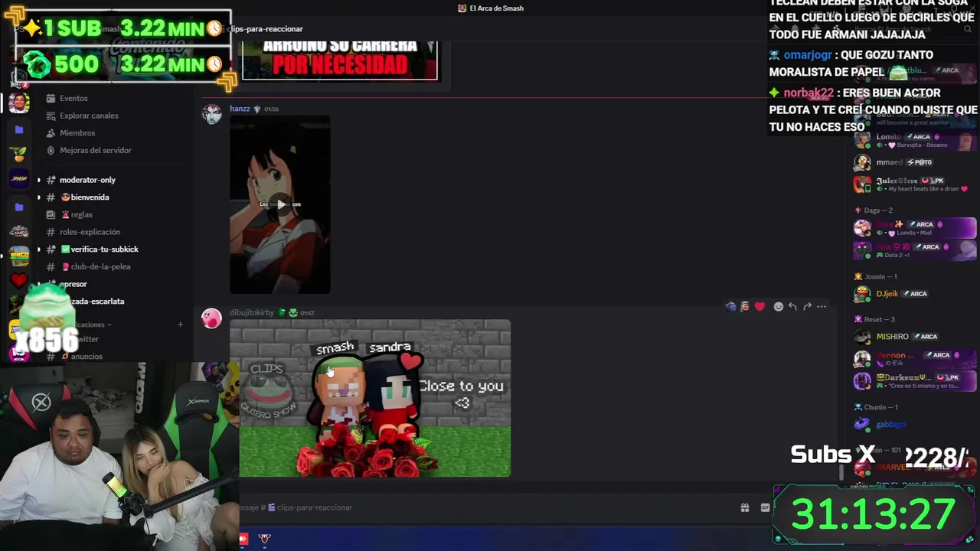Open the second blue server folder
The height and width of the screenshot is (551, 980).
(x=19, y=207)
